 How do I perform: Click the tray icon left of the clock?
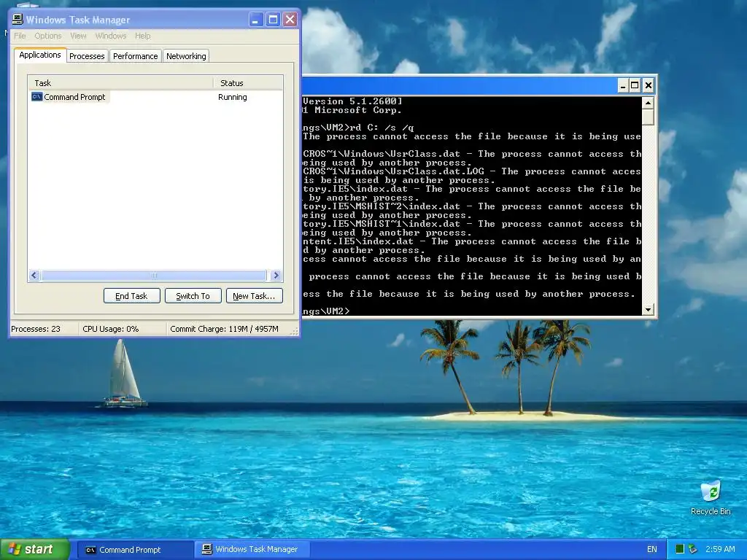pos(693,549)
